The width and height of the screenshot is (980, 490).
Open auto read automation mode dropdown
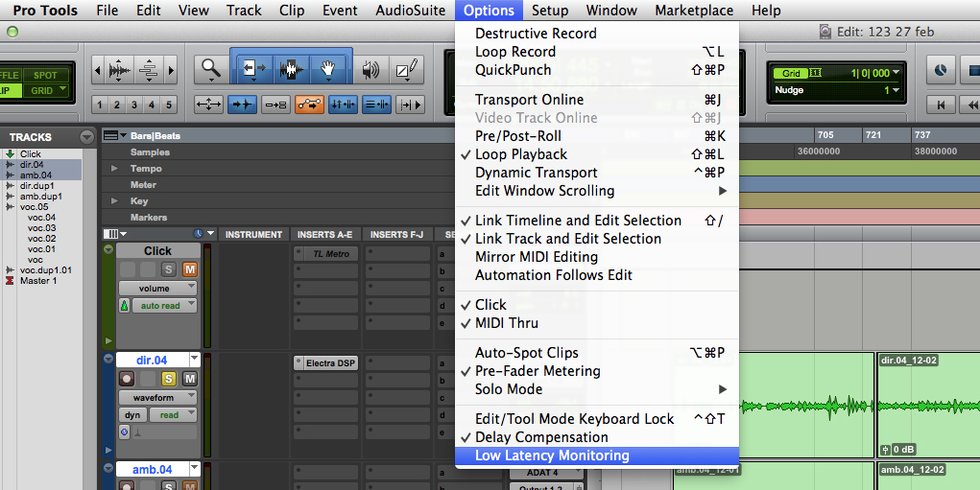click(x=165, y=306)
